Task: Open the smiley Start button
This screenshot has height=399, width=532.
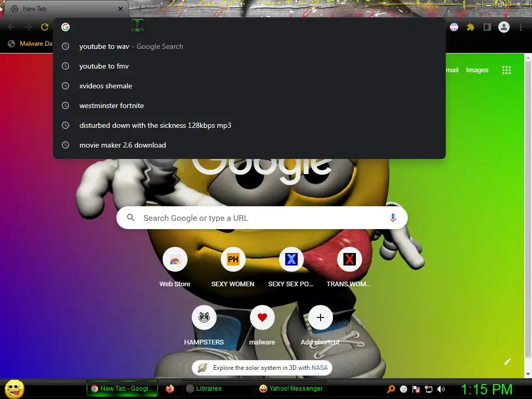Action: click(x=14, y=389)
